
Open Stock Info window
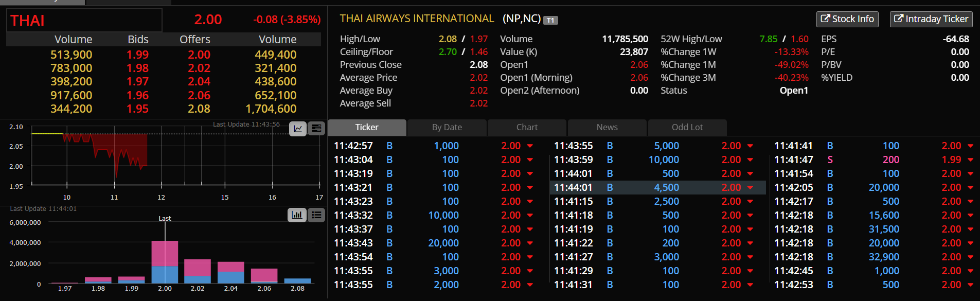[x=847, y=19]
